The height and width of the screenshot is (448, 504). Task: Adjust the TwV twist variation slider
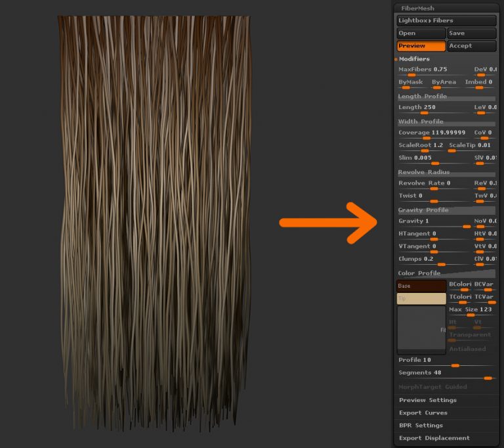point(485,198)
